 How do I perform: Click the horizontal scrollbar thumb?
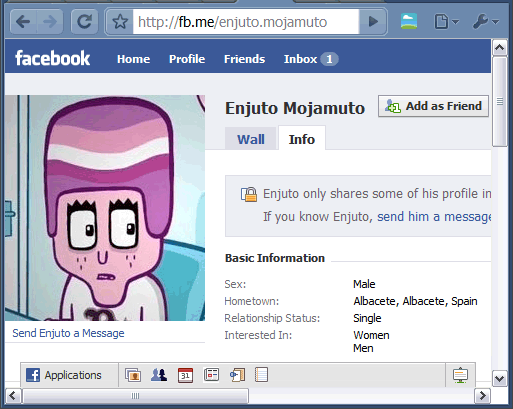point(135,396)
